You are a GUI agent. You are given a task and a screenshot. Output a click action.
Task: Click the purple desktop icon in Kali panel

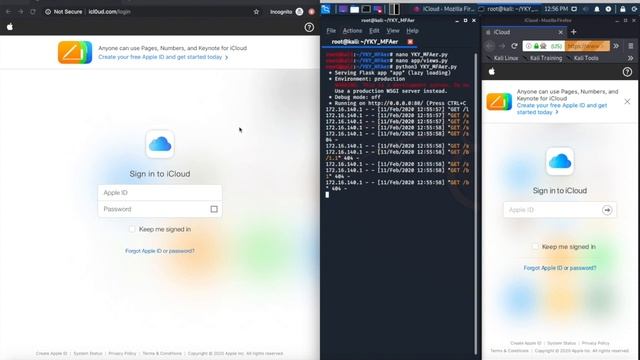tap(343, 9)
